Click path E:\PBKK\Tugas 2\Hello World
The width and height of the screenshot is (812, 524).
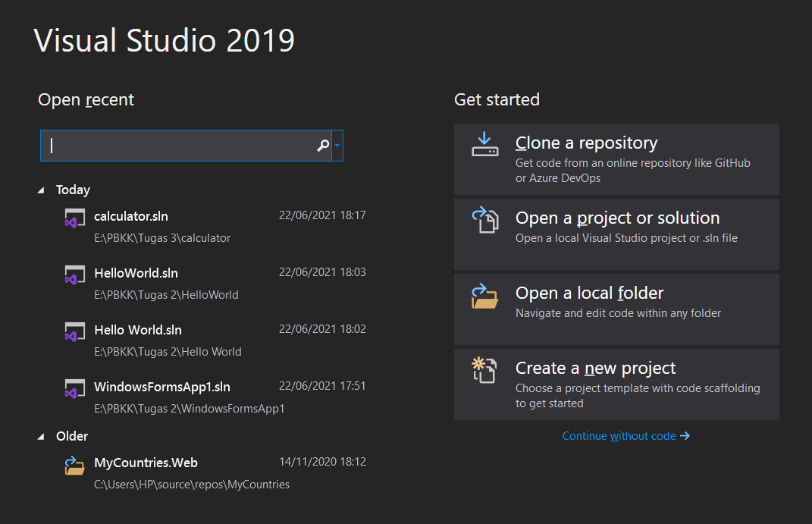[168, 352]
